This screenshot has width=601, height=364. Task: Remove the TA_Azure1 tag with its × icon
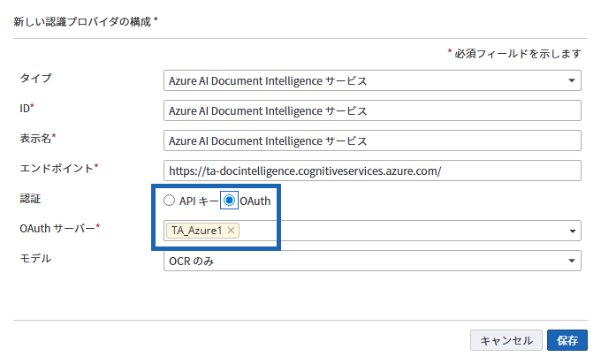(x=231, y=231)
